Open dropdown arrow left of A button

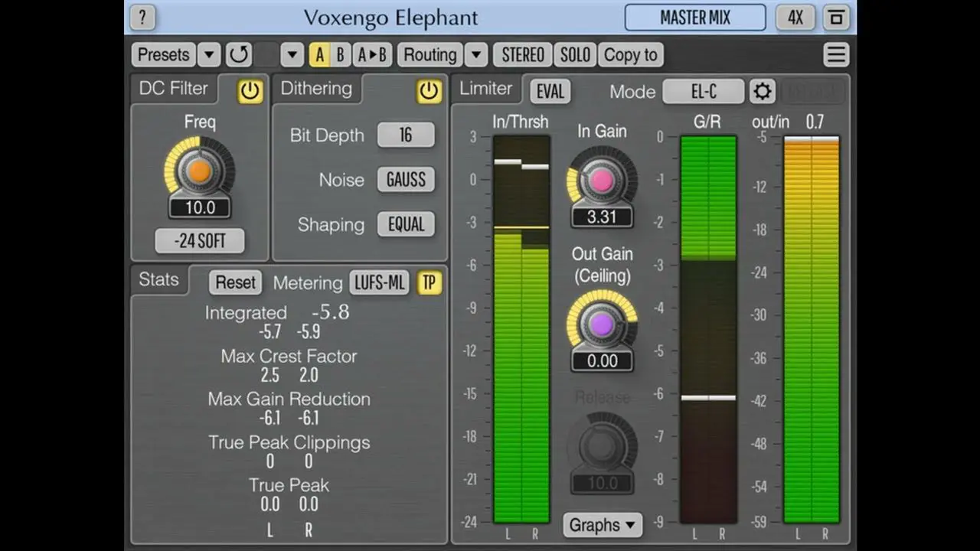pos(292,54)
